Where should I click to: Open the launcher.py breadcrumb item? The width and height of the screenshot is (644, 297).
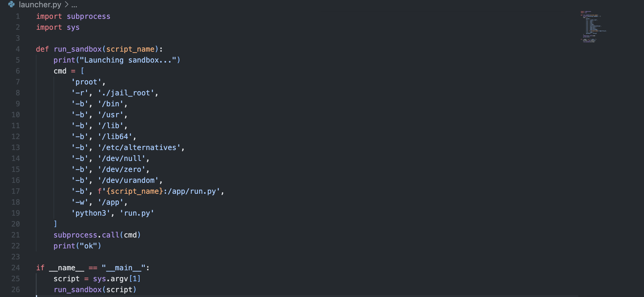click(40, 5)
